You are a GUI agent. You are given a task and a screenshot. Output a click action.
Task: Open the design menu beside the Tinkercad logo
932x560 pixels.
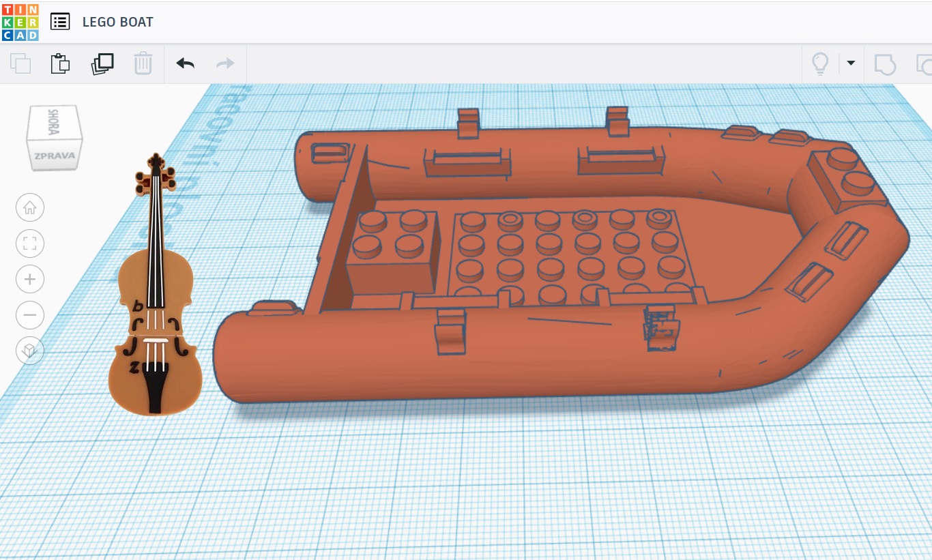[x=60, y=21]
